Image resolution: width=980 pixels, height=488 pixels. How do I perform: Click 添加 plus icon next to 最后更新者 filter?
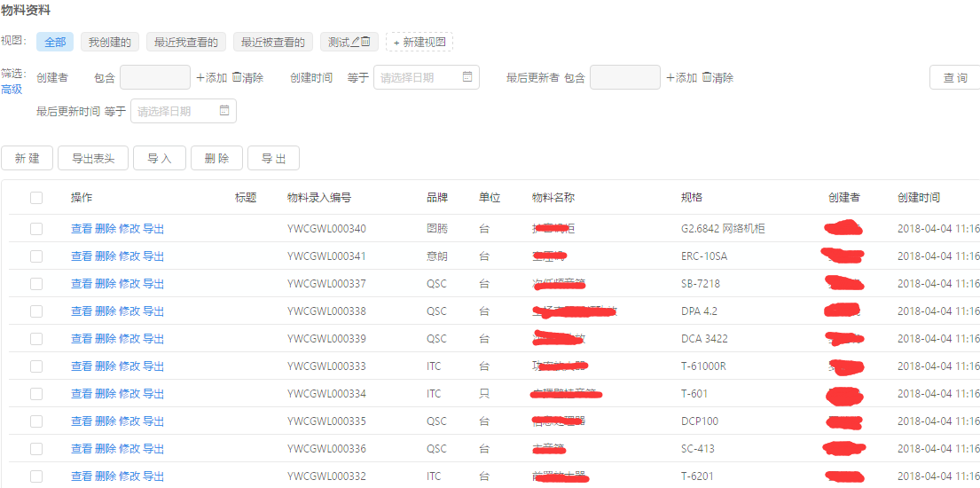pyautogui.click(x=670, y=78)
